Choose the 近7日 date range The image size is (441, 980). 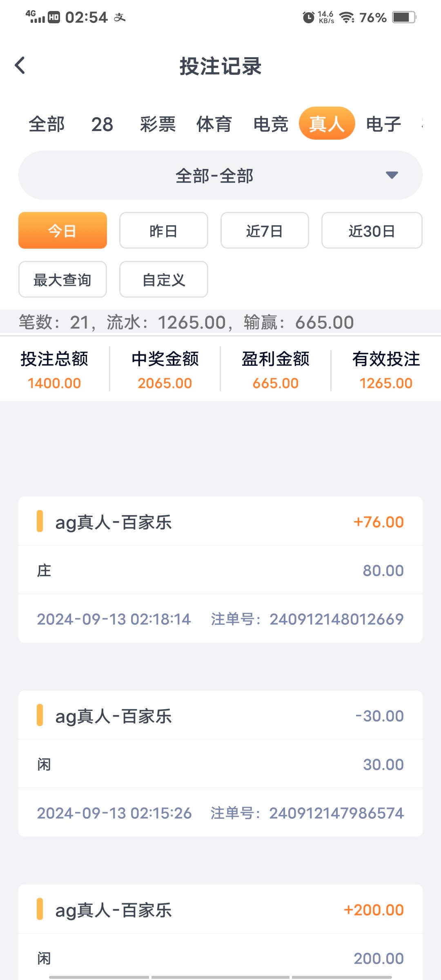click(265, 231)
